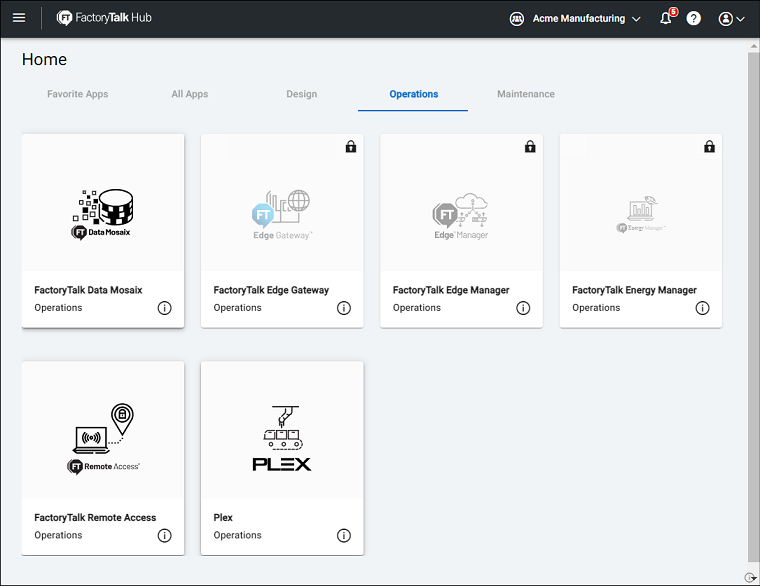
Task: Select the Operations tab
Action: [413, 94]
